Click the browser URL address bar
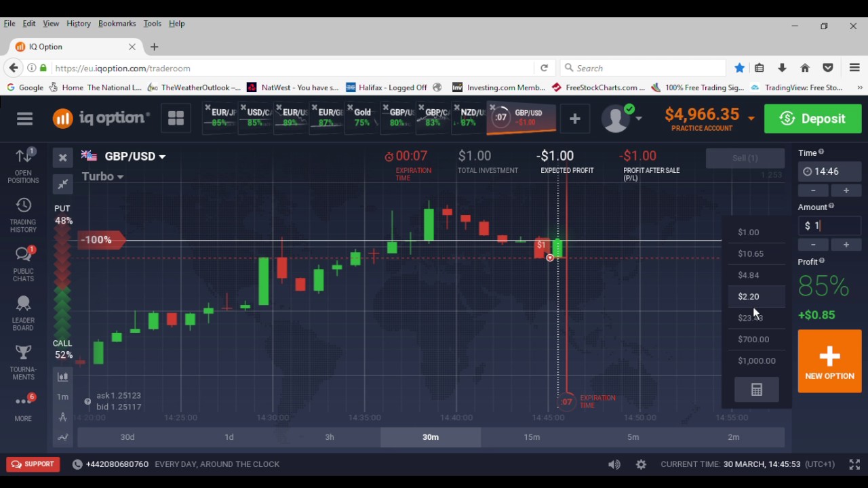This screenshot has height=488, width=868. click(292, 68)
